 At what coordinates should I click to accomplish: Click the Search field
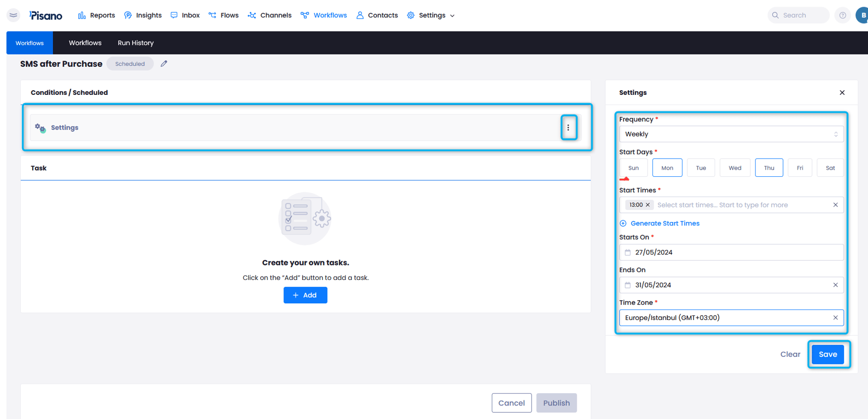798,15
